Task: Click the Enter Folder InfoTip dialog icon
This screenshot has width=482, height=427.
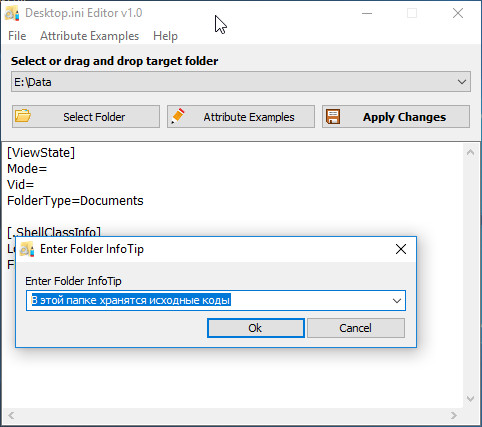Action: click(x=27, y=249)
